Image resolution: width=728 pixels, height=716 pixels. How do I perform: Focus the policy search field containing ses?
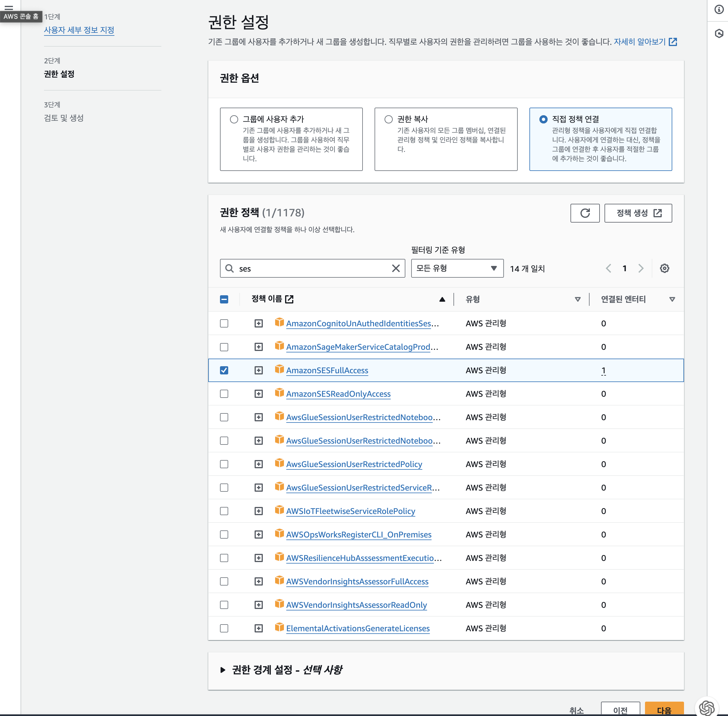pos(312,268)
